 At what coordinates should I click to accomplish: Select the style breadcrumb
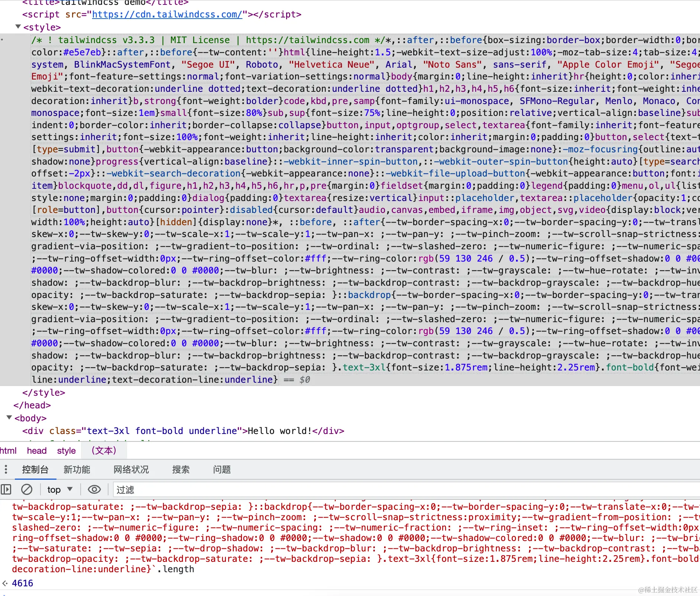(x=67, y=451)
